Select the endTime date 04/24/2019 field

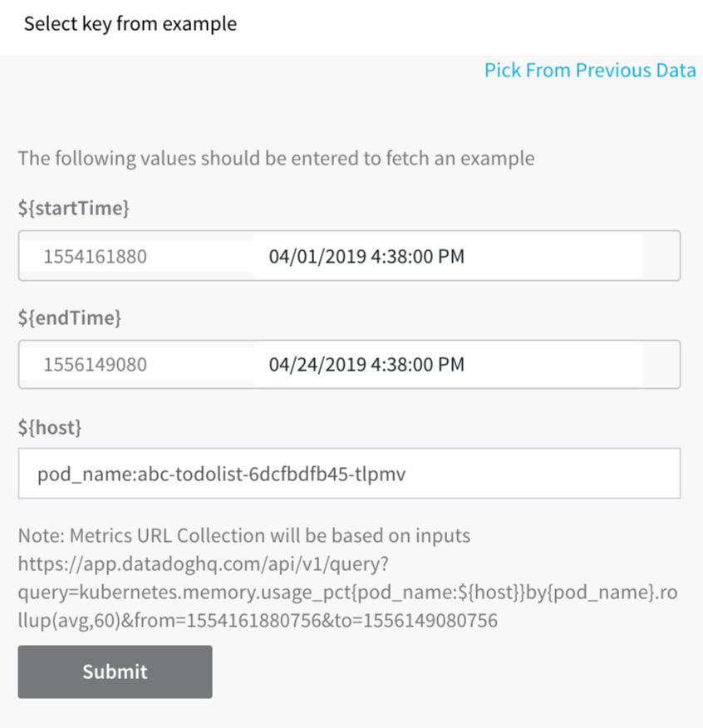coord(449,365)
